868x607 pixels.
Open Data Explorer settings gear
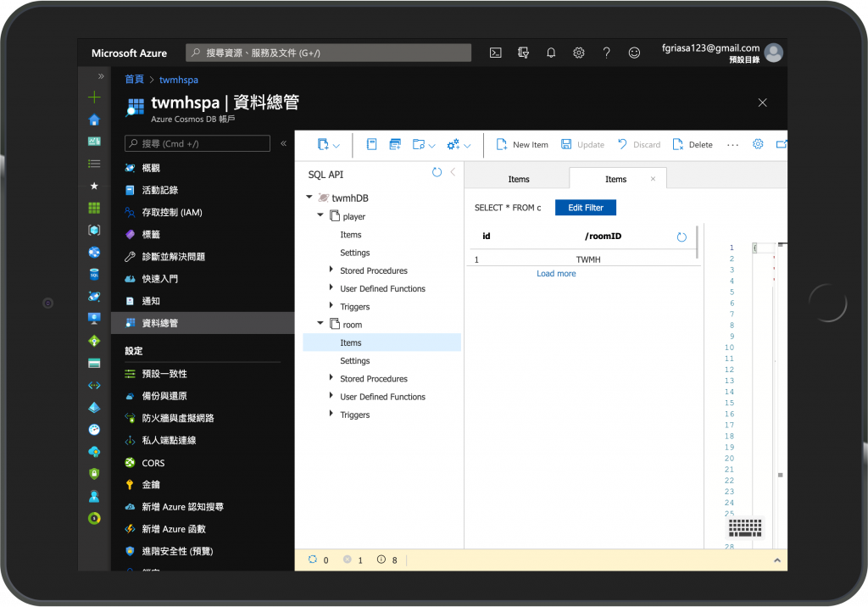tap(758, 144)
